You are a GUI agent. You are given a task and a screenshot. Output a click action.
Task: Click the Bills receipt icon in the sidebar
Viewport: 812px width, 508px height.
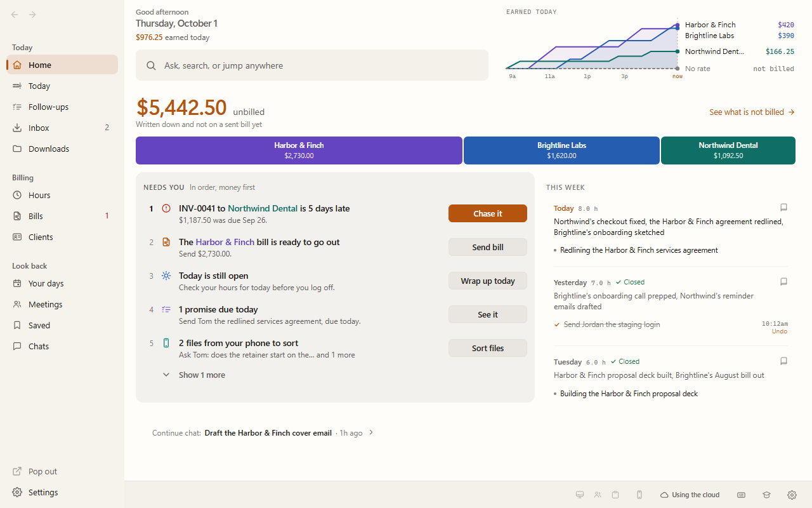coord(17,216)
